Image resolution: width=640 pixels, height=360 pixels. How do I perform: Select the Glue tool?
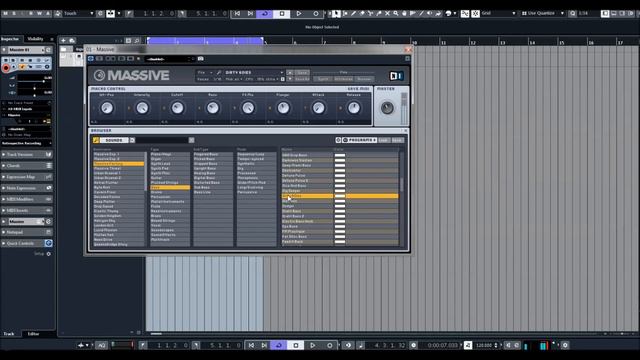coord(379,13)
